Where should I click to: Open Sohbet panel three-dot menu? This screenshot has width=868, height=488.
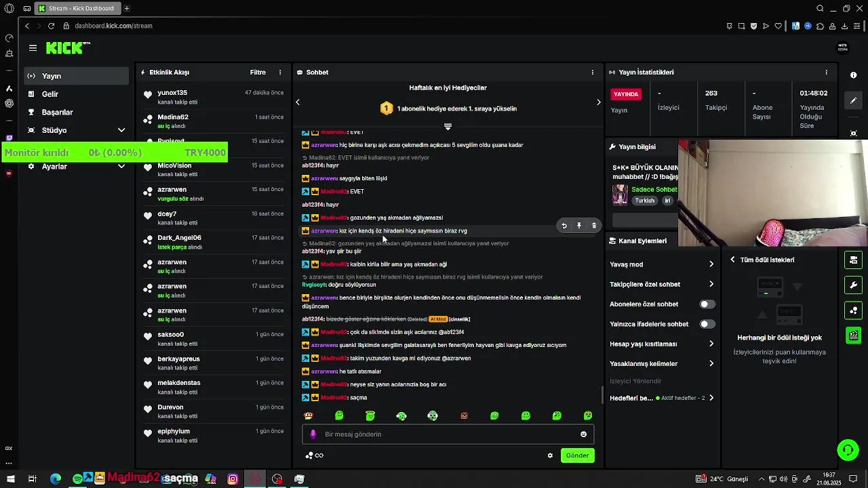[x=593, y=72]
